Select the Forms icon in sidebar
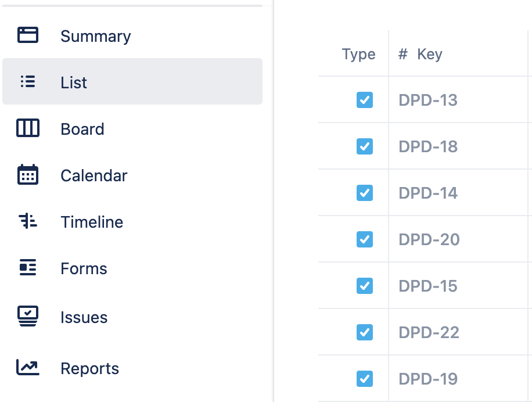This screenshot has width=532, height=402. pos(27,268)
